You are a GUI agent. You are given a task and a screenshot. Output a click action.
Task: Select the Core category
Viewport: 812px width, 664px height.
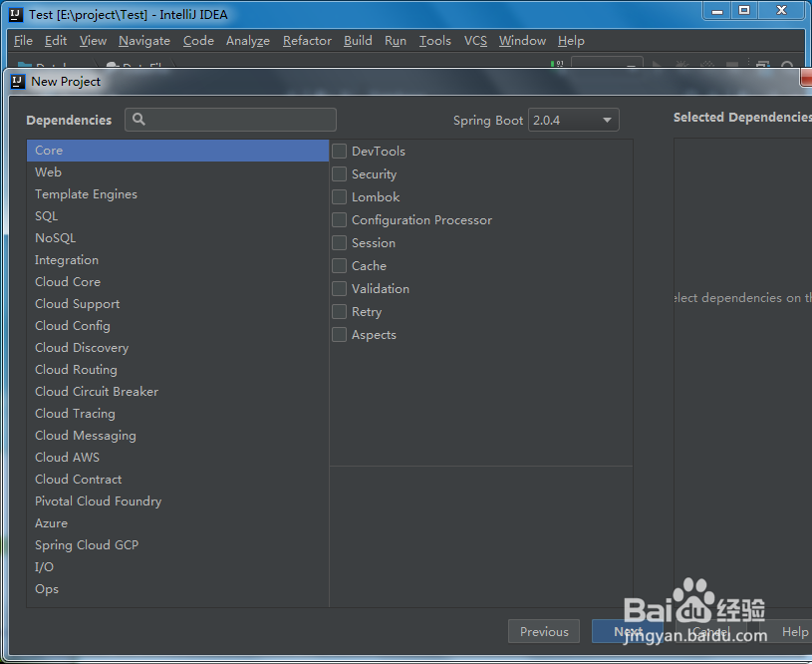click(x=177, y=151)
